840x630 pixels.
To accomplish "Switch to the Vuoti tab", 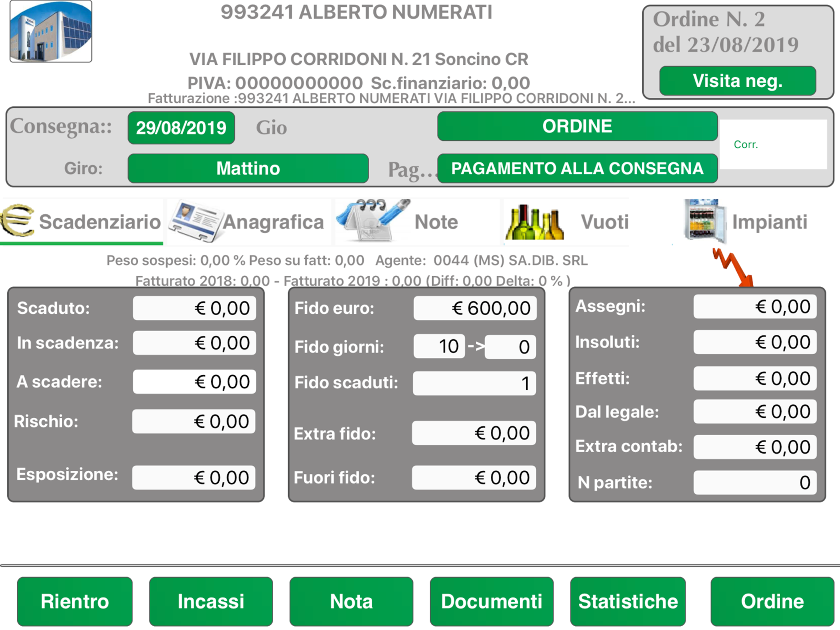I will point(566,222).
